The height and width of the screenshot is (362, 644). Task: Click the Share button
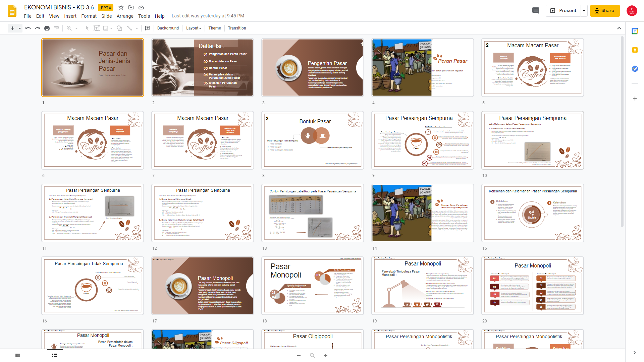[605, 10]
